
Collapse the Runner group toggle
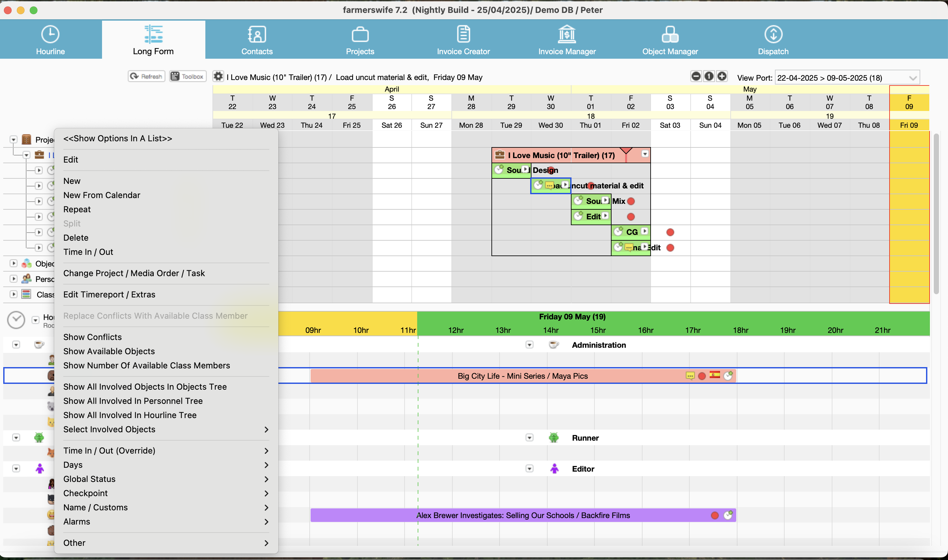[x=529, y=438]
